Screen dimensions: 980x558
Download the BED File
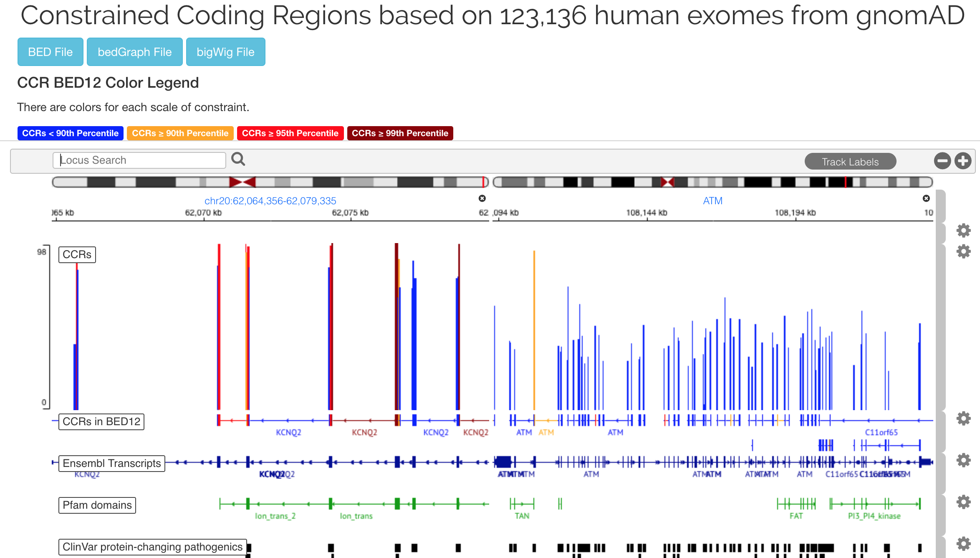(50, 52)
